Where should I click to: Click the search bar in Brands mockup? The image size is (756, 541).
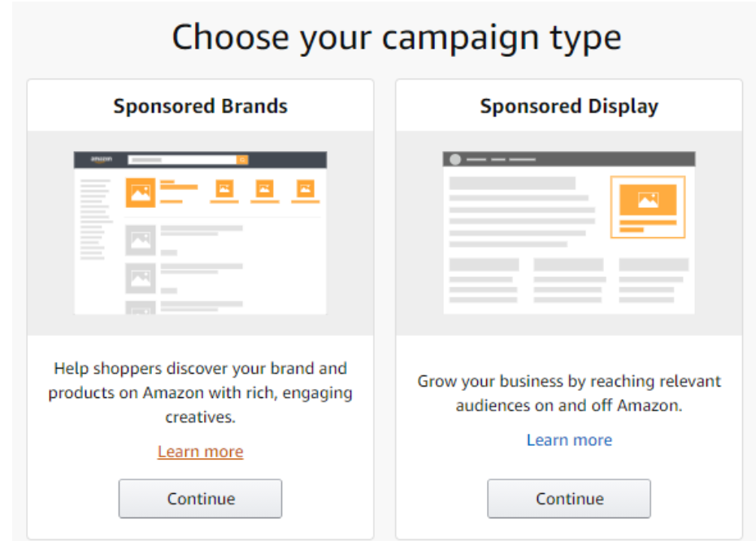(x=182, y=159)
